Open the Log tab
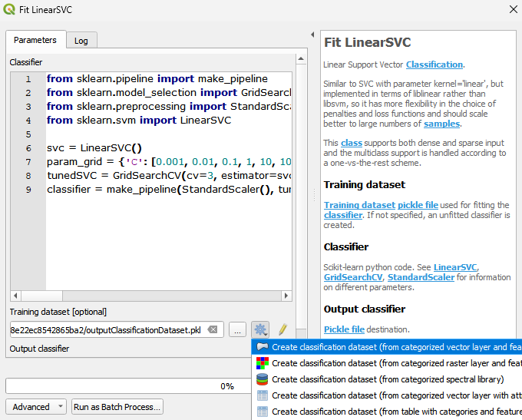 pos(81,41)
